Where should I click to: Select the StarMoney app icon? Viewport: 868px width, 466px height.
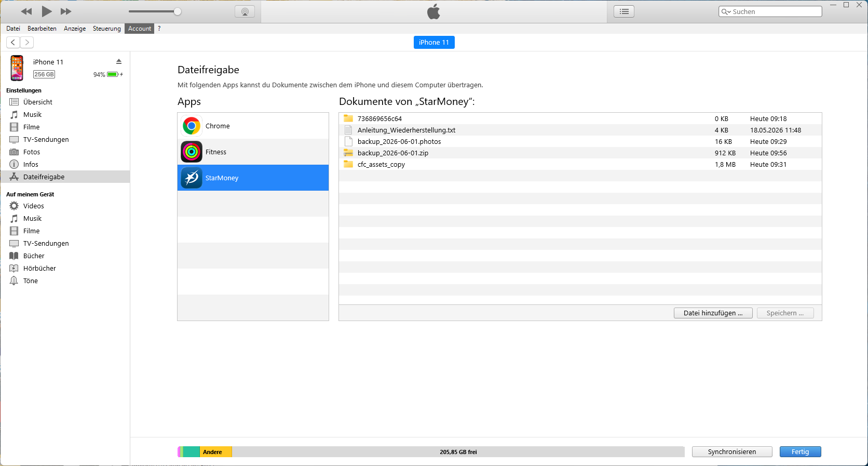tap(192, 178)
